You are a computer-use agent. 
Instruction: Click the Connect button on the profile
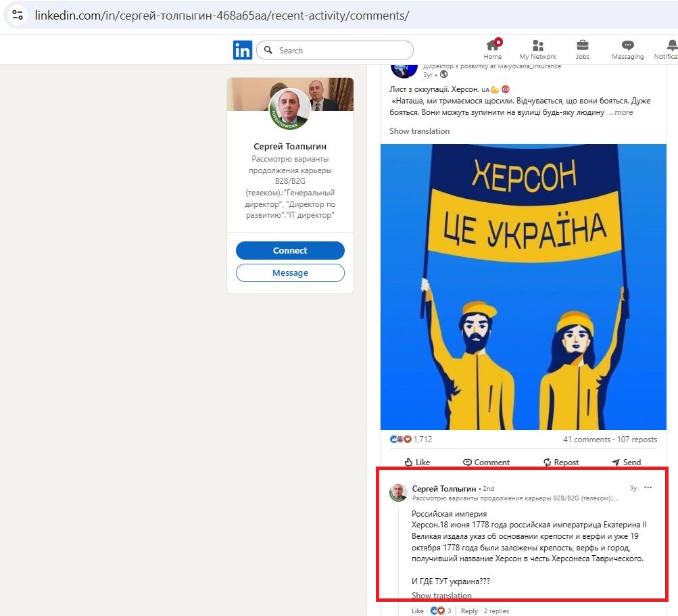coord(290,250)
